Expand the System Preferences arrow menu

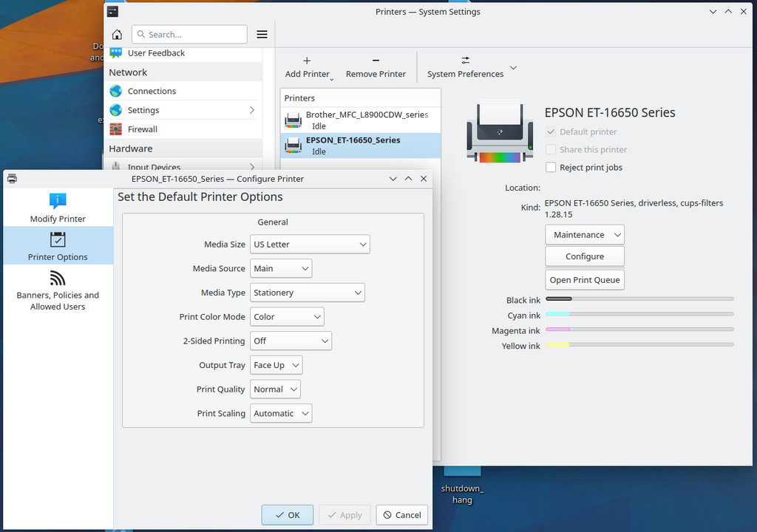514,67
